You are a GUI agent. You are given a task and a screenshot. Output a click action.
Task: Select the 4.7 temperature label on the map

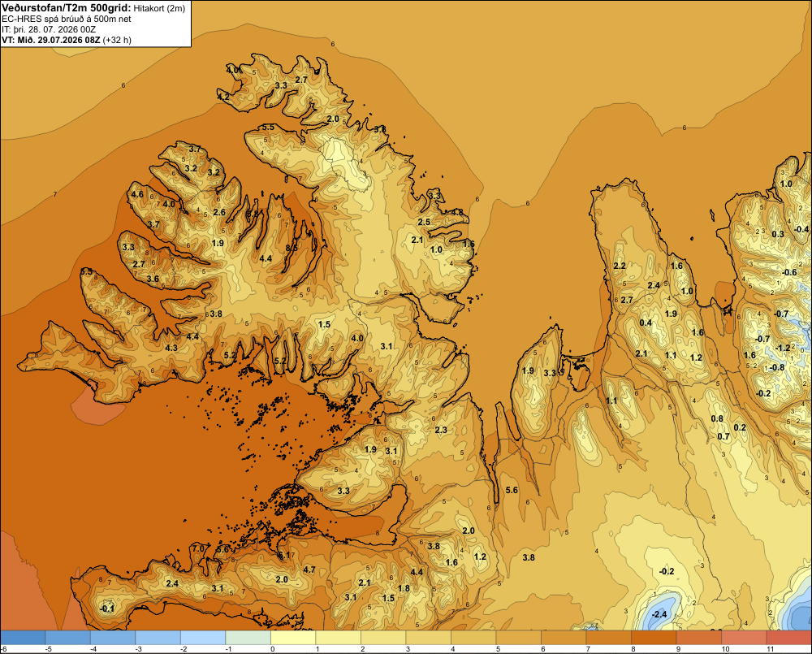(x=309, y=570)
